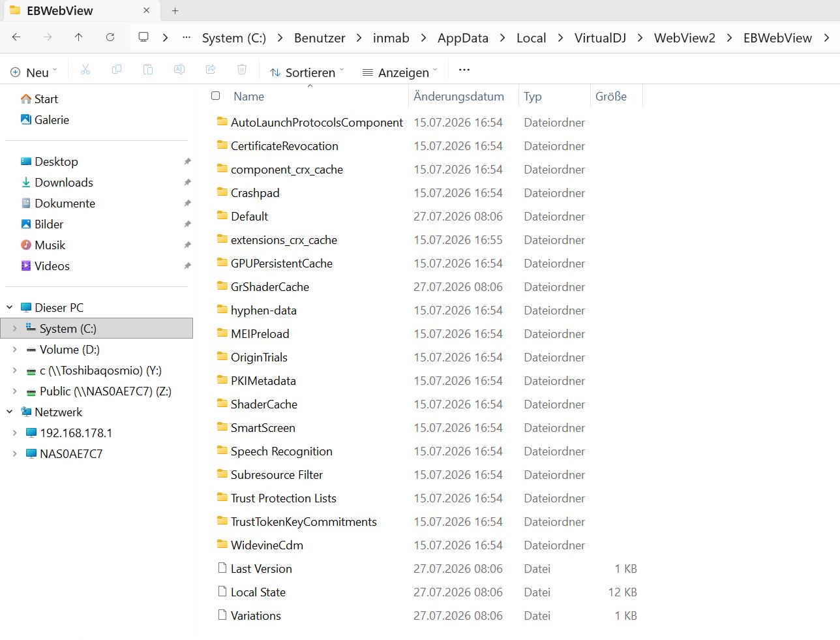
Task: Select the Local State file icon
Action: pyautogui.click(x=222, y=592)
